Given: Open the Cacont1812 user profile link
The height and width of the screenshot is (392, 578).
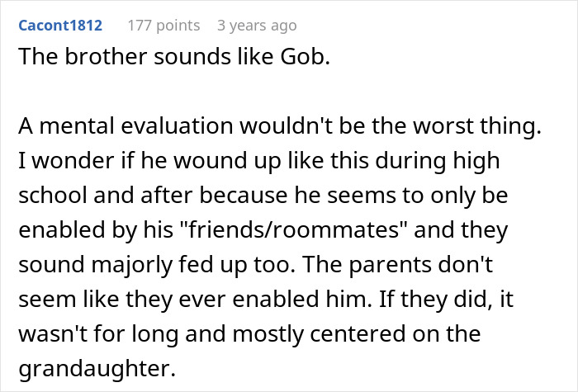Looking at the screenshot, I should [60, 26].
